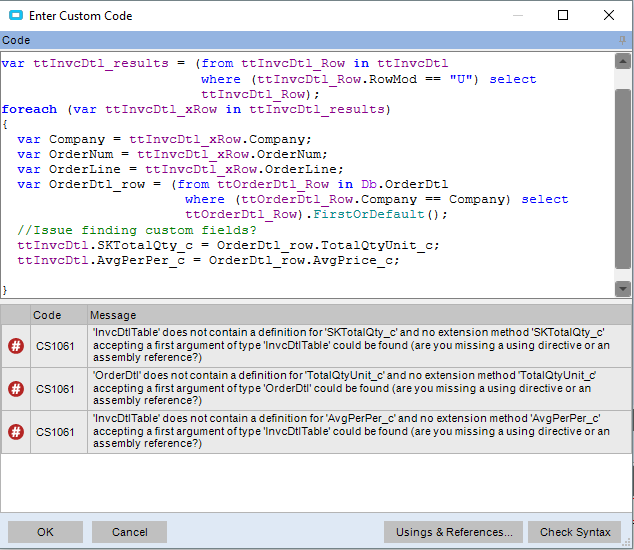This screenshot has width=634, height=550.
Task: Click the error icon for the TotalQtyUnit_c error
Action: point(16,389)
